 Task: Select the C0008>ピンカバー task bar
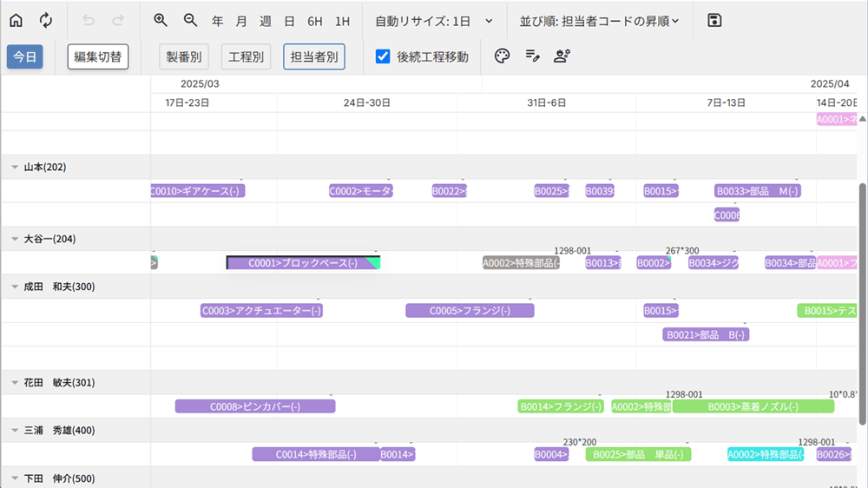click(254, 406)
